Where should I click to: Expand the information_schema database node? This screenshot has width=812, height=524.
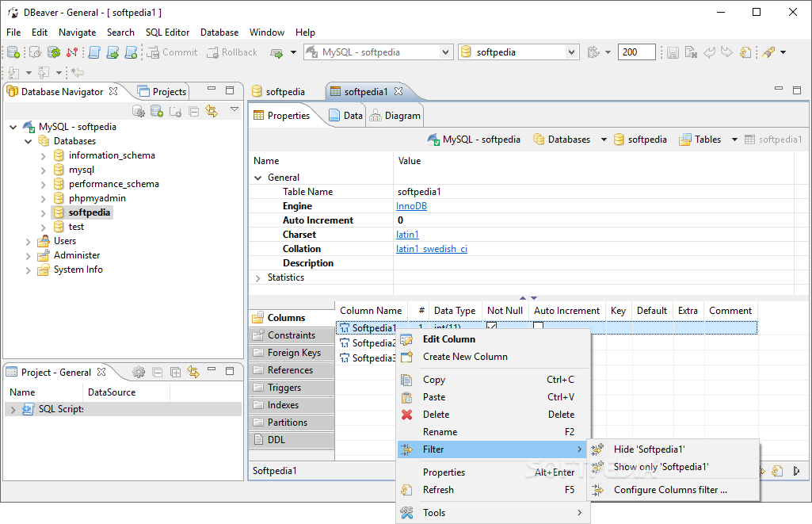pyautogui.click(x=44, y=155)
